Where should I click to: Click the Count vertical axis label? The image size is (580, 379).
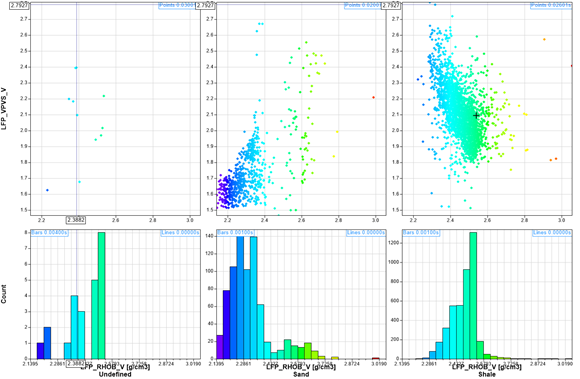click(x=4, y=294)
